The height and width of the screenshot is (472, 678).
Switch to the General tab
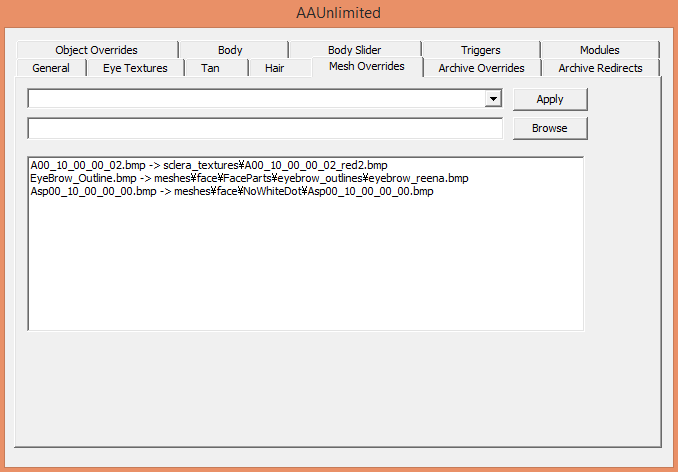click(51, 68)
